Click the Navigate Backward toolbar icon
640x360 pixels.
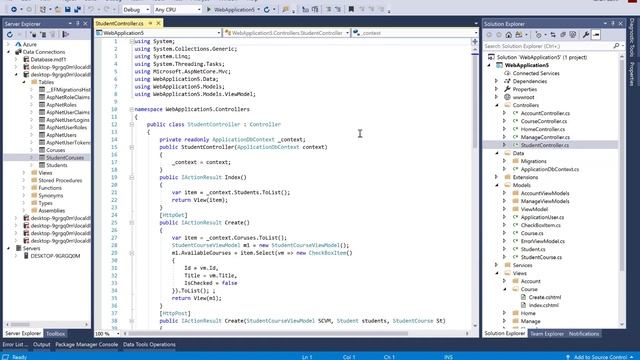[x=13, y=9]
